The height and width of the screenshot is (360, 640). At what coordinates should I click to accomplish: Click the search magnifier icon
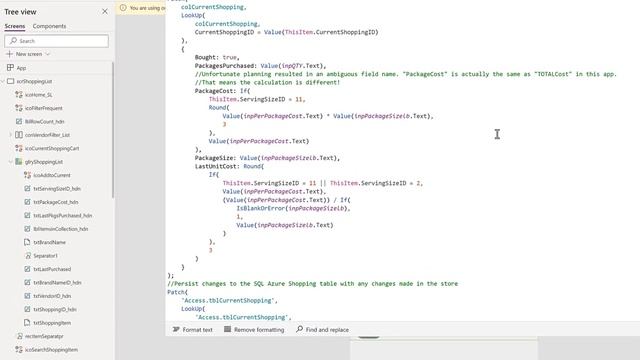click(x=13, y=41)
